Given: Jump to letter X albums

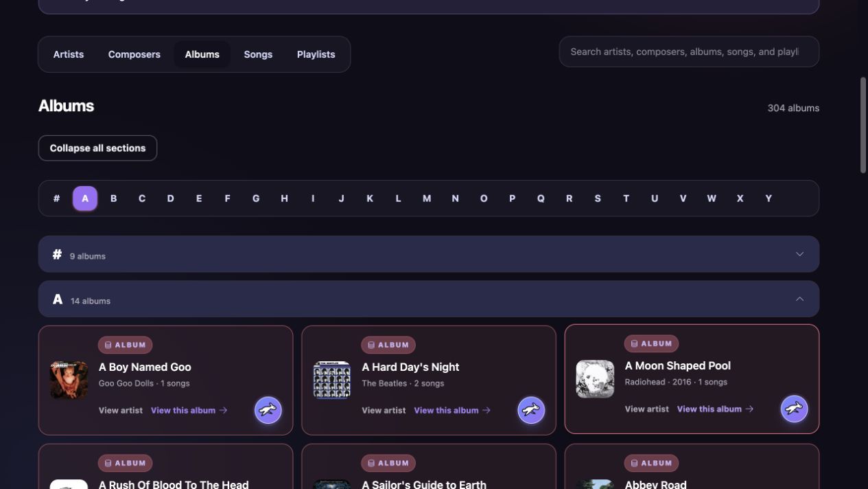Looking at the screenshot, I should pyautogui.click(x=740, y=198).
